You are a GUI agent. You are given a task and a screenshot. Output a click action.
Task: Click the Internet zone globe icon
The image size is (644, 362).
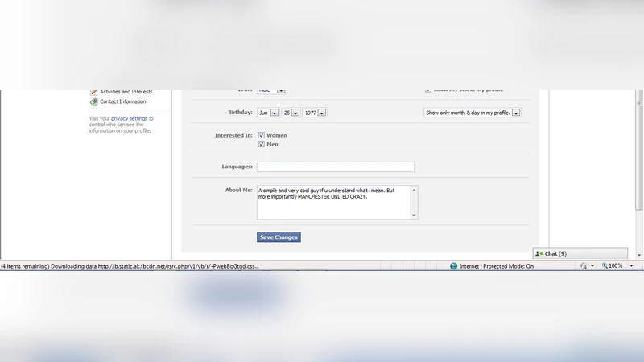click(x=454, y=266)
